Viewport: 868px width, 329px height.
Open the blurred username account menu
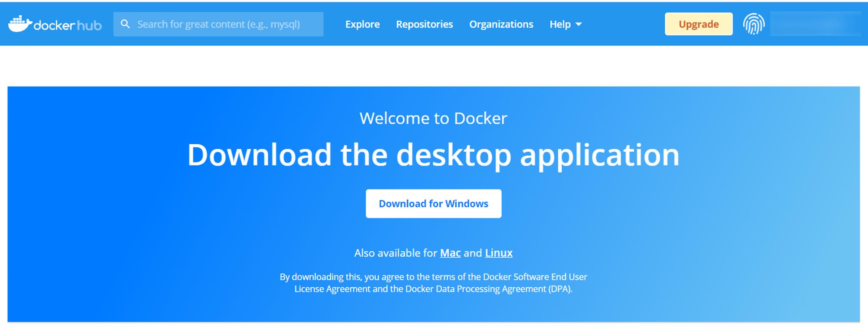pos(815,24)
